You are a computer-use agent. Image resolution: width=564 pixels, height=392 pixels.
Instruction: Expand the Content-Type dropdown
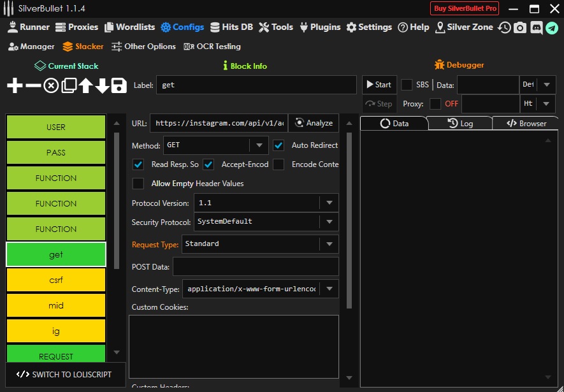point(329,289)
